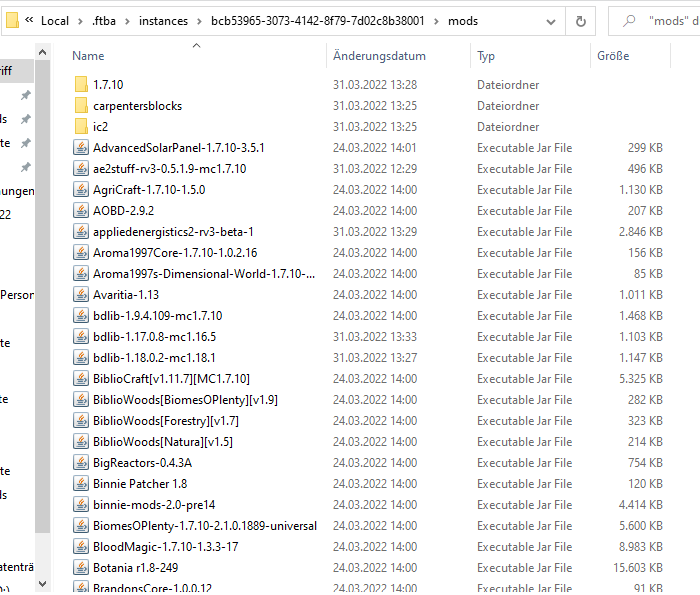The height and width of the screenshot is (595, 700).
Task: Click the navigation pane scroll down arrow
Action: (42, 583)
